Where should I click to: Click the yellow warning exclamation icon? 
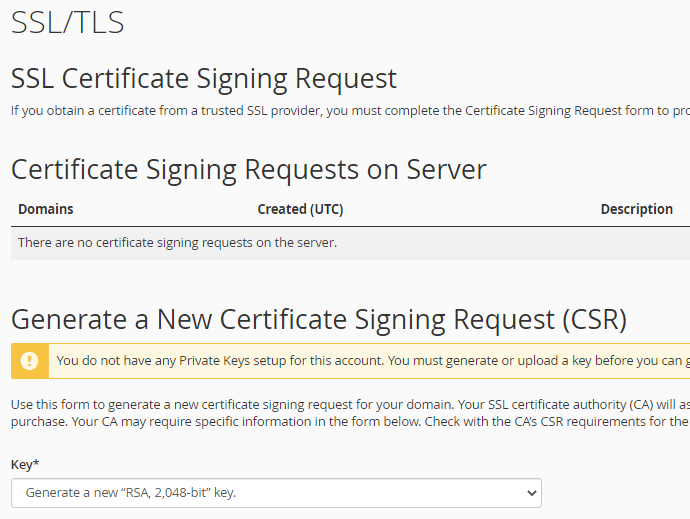29,361
